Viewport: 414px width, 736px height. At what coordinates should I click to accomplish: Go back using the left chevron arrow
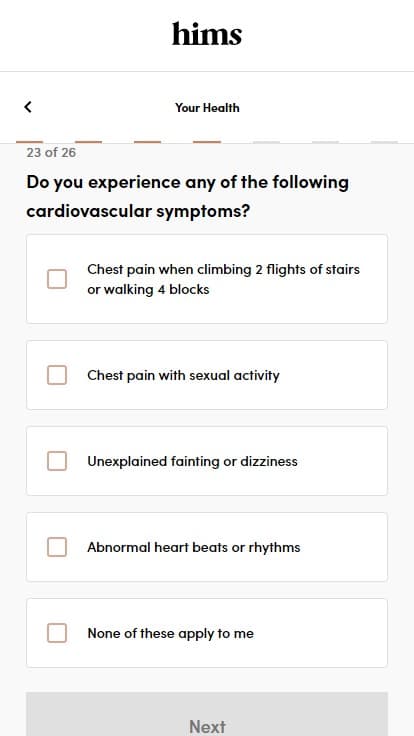(28, 107)
